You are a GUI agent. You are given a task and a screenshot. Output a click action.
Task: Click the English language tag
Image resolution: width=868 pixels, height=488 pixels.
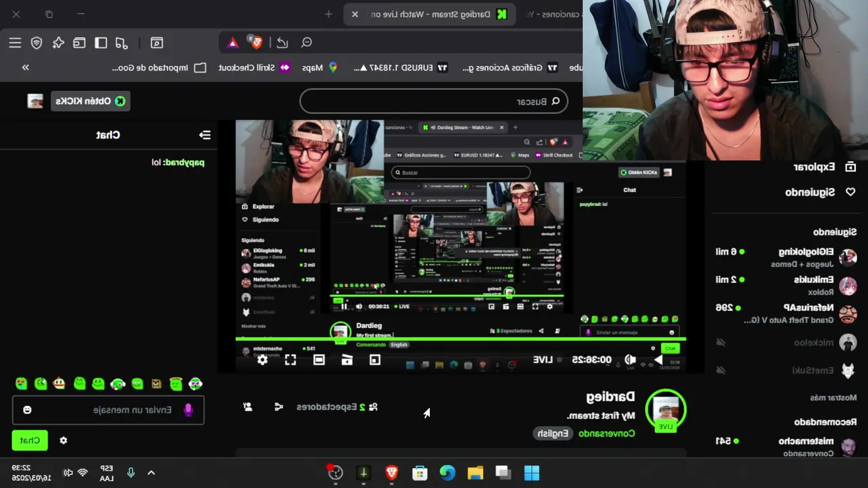pos(553,433)
